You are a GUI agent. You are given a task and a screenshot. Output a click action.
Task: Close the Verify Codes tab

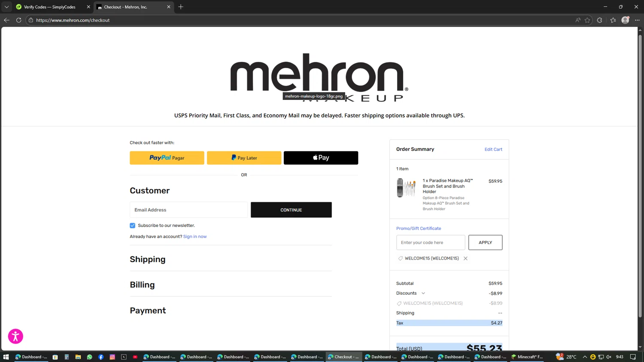88,7
